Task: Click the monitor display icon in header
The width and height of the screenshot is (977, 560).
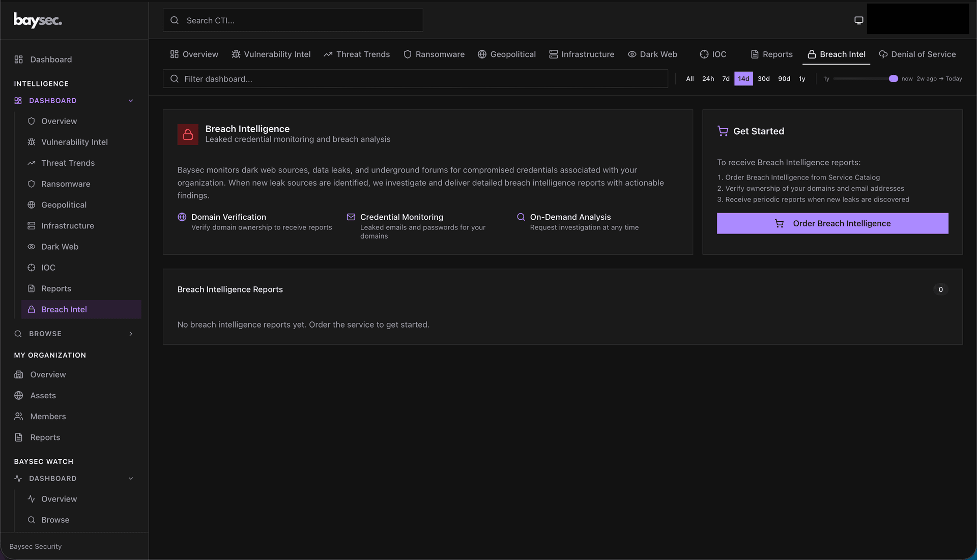Action: pyautogui.click(x=858, y=20)
